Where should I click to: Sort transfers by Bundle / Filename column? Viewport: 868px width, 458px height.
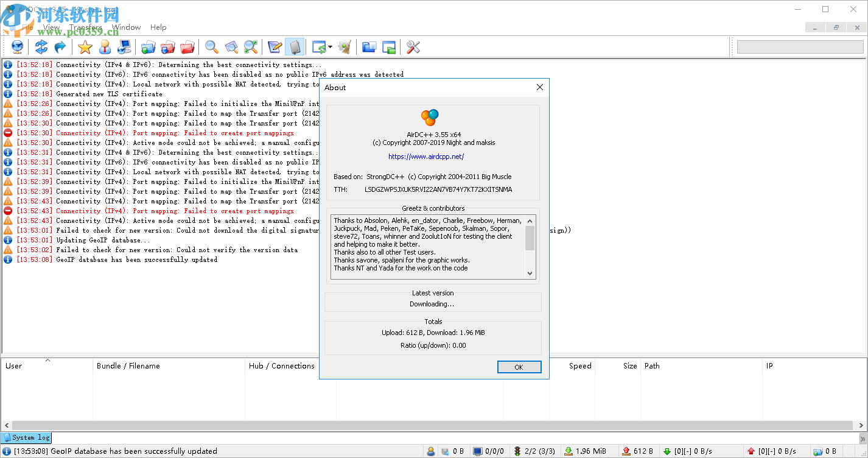(x=169, y=366)
